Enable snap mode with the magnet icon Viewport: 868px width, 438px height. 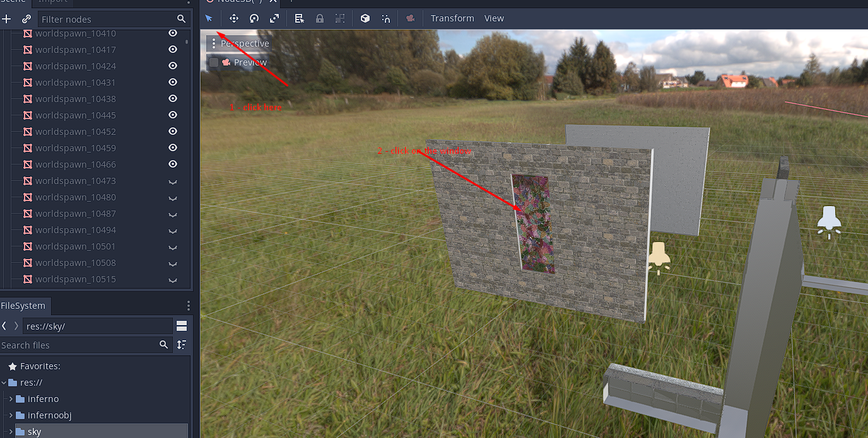pyautogui.click(x=385, y=18)
